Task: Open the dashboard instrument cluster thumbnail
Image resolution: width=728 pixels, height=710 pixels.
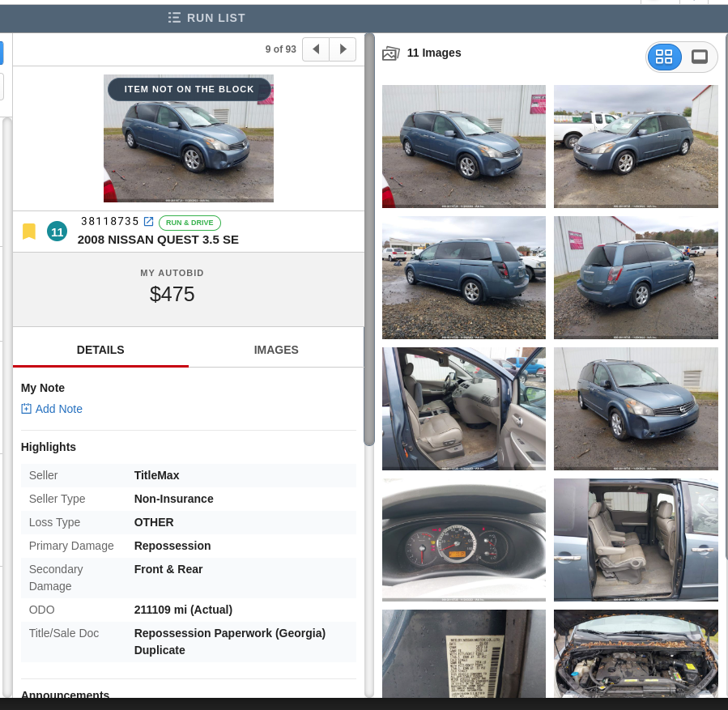Action: (x=464, y=539)
